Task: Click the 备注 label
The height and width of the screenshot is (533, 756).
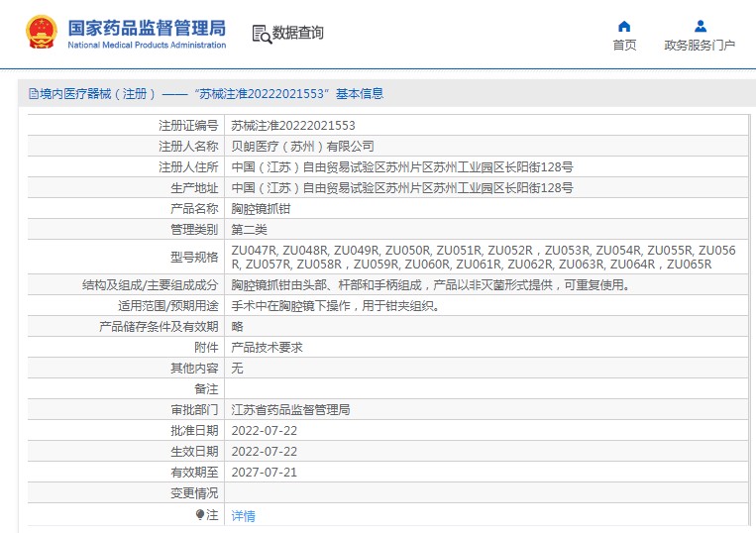Action: (x=206, y=389)
